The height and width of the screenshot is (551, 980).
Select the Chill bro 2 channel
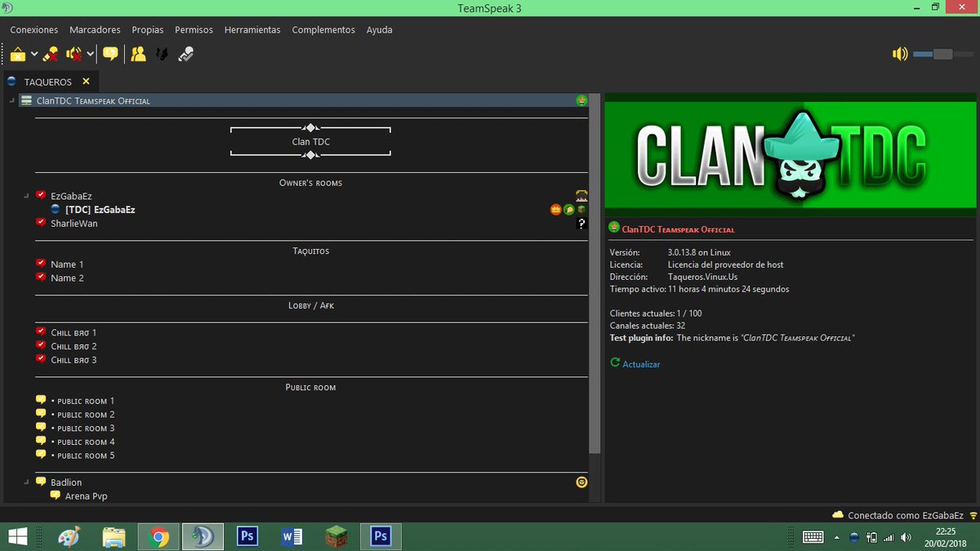coord(73,346)
